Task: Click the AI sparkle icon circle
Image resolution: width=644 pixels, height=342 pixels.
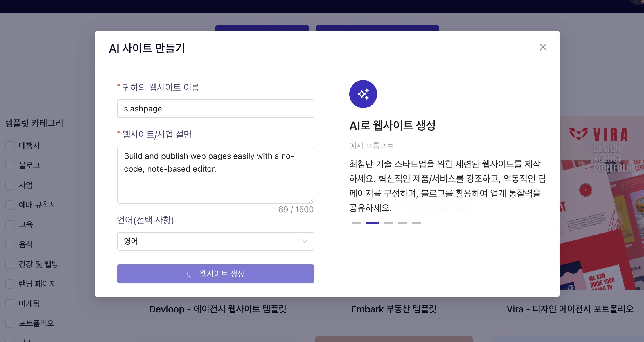Action: tap(363, 94)
